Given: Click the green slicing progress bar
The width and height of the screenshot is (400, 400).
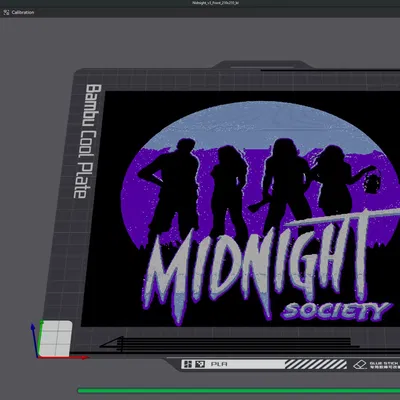Looking at the screenshot, I should (239, 390).
